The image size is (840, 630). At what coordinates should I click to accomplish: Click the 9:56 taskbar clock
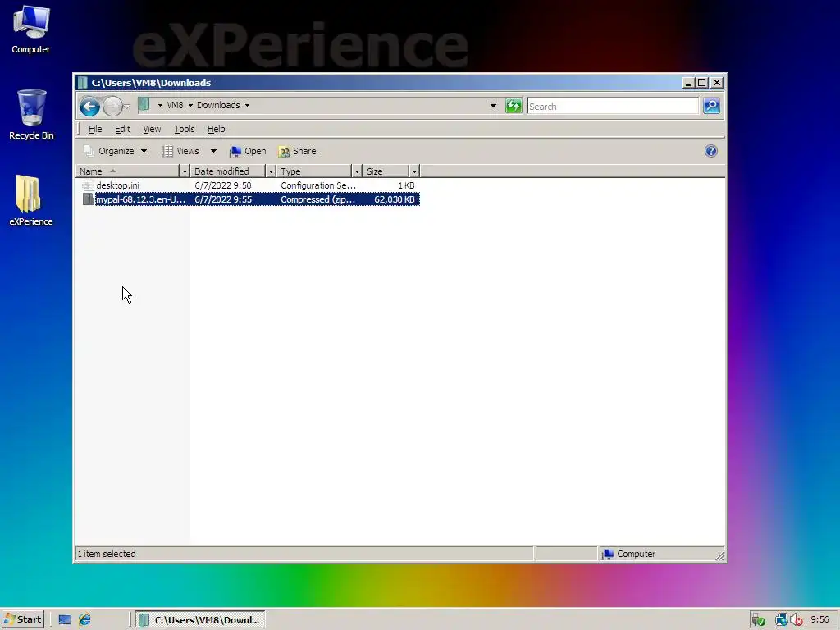tap(819, 620)
